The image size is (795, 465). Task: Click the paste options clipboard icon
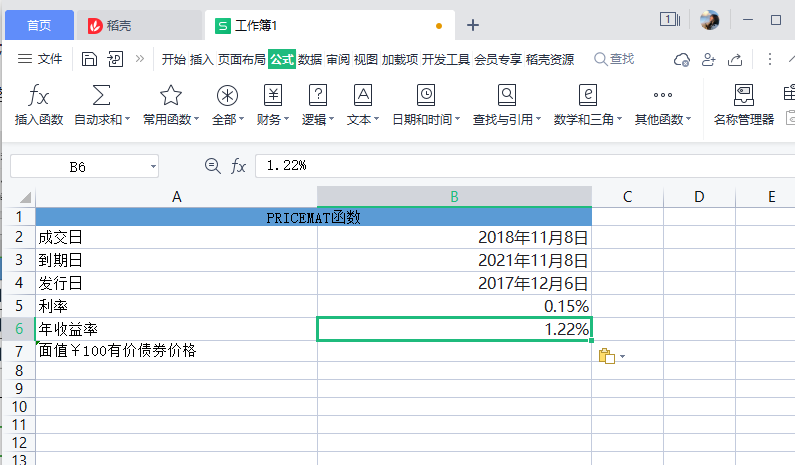pyautogui.click(x=606, y=356)
